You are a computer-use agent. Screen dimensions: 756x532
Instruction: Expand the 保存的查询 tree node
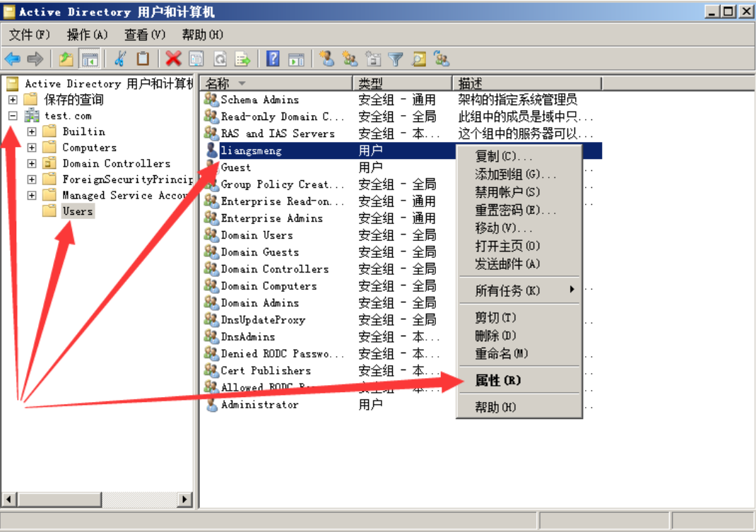point(13,100)
